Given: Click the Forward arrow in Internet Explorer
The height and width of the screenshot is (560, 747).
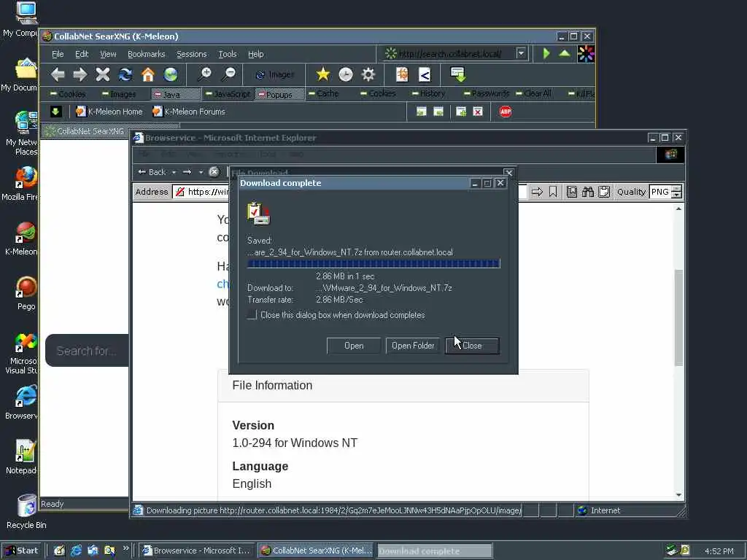Looking at the screenshot, I should tap(187, 172).
